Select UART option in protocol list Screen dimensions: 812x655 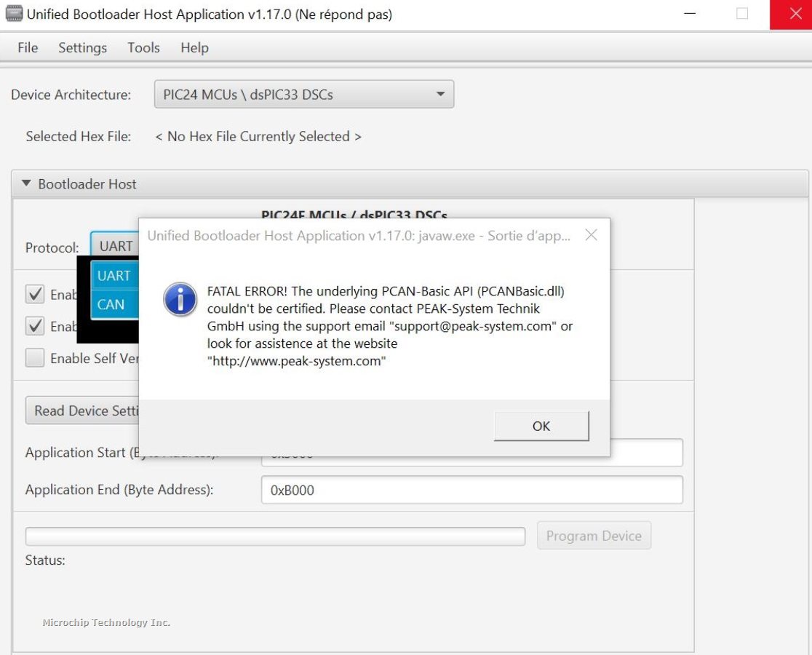pyautogui.click(x=114, y=276)
